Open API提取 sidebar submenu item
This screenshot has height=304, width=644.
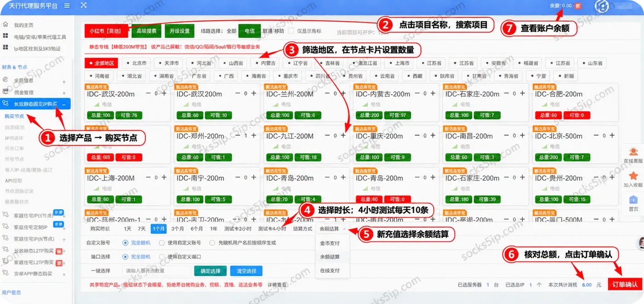(x=14, y=181)
